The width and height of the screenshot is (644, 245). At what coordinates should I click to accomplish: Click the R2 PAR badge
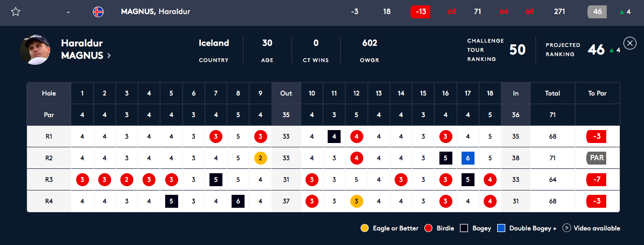pyautogui.click(x=597, y=158)
